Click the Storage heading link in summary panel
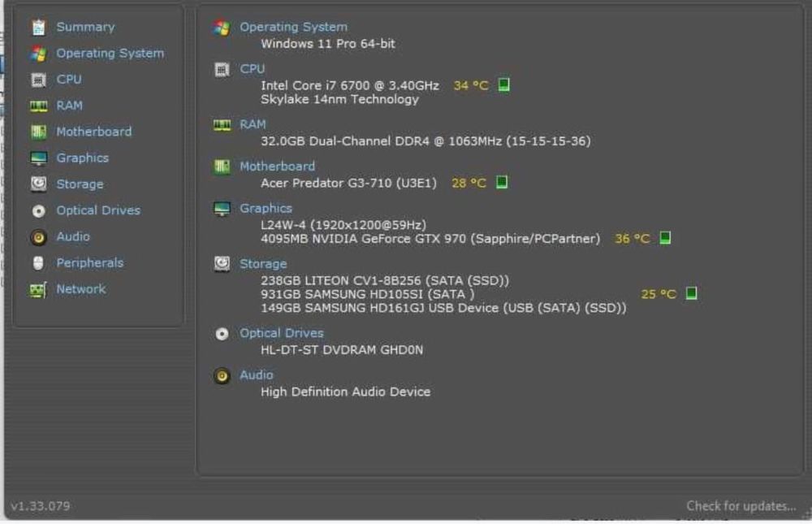Screen dimensions: 812x524 [x=263, y=264]
